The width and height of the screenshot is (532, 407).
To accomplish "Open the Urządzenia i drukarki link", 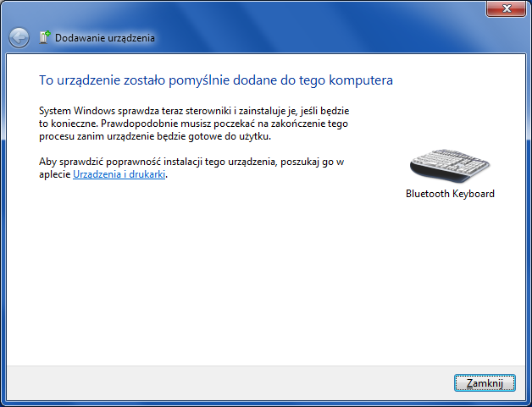I will point(119,173).
